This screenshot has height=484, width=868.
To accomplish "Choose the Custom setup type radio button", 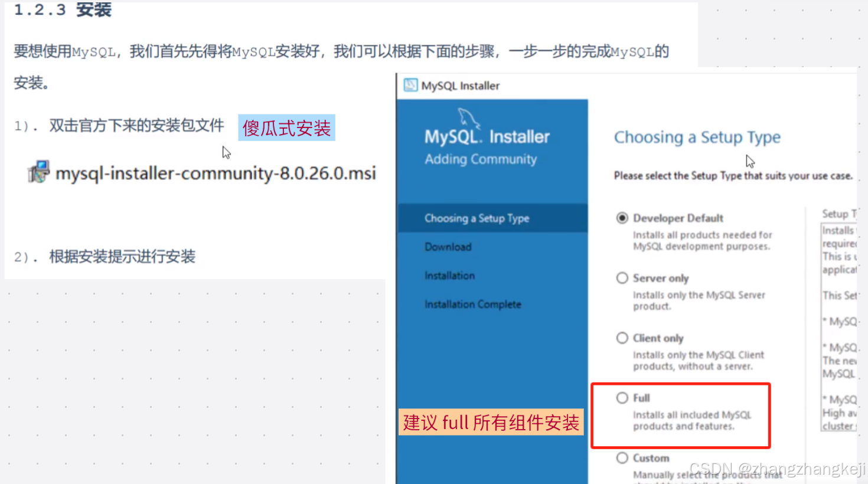I will tap(622, 458).
